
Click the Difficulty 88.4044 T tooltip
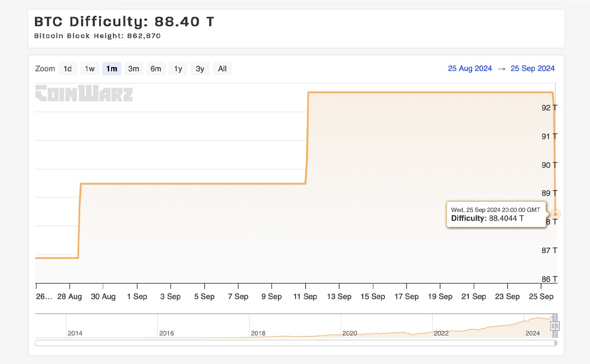(496, 214)
